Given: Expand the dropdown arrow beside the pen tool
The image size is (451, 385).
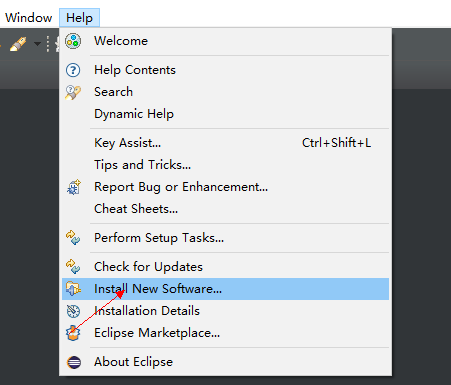Looking at the screenshot, I should click(x=37, y=44).
